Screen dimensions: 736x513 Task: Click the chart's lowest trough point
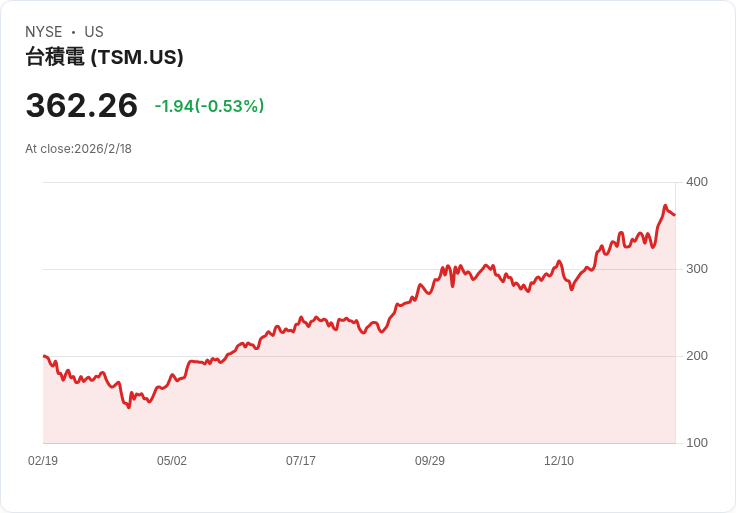click(x=129, y=407)
